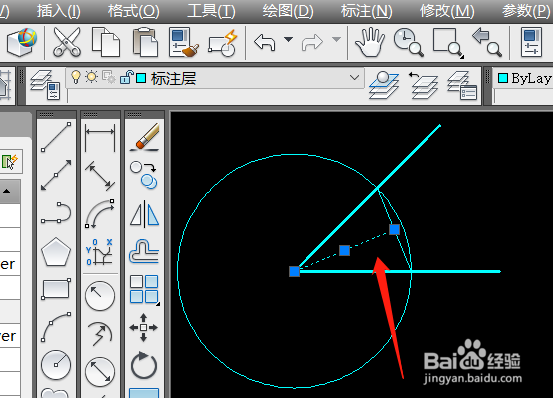The width and height of the screenshot is (553, 398).
Task: Select the Zoom Window tool
Action: pyautogui.click(x=448, y=43)
